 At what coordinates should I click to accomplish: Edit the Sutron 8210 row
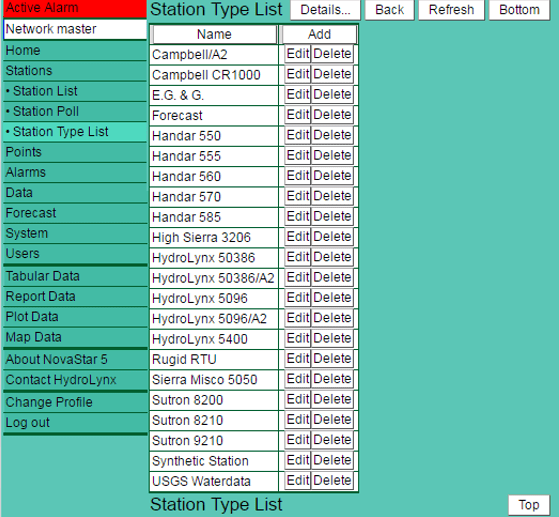coord(298,420)
